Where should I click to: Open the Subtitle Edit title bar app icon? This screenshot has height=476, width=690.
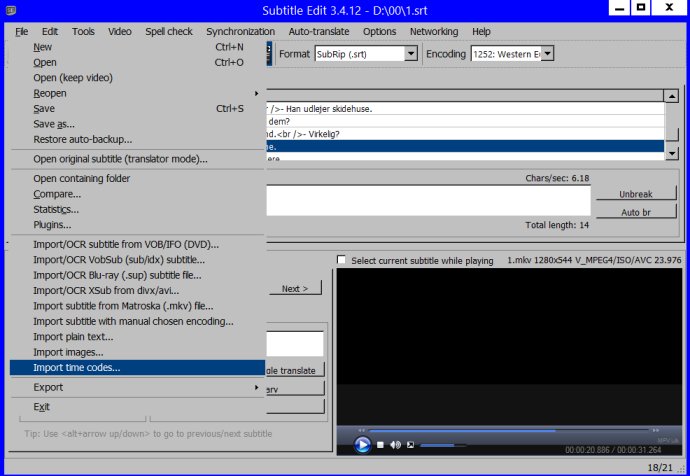pyautogui.click(x=11, y=10)
